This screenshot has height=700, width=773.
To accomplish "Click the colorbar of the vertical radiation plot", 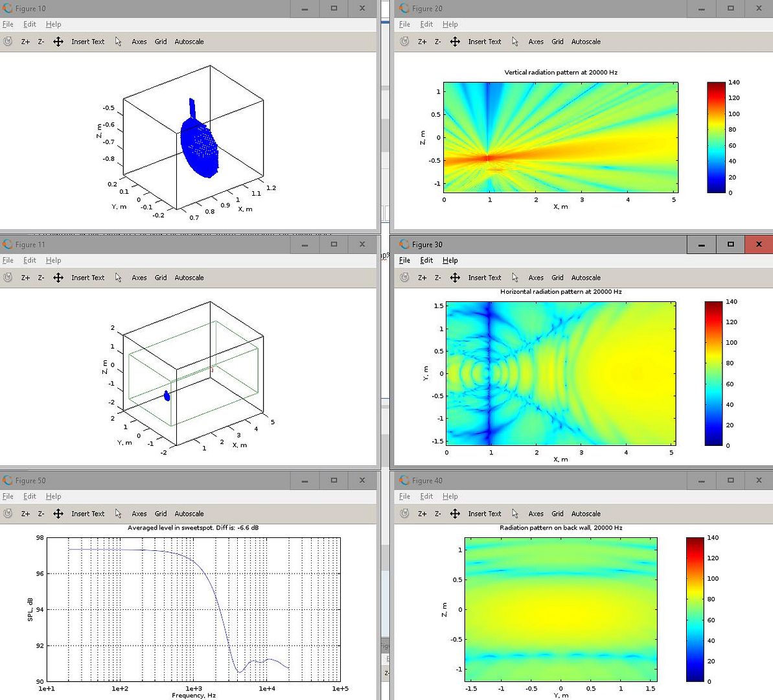I will coord(716,137).
